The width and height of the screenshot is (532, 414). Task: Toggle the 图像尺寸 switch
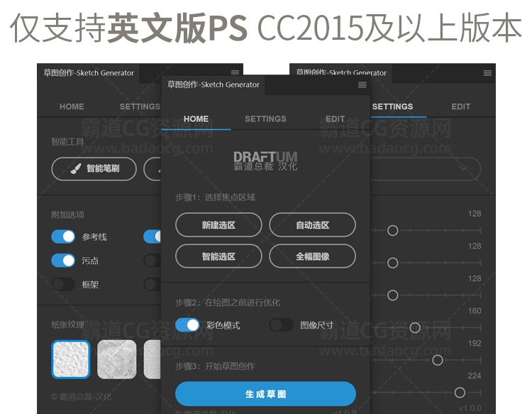click(281, 325)
